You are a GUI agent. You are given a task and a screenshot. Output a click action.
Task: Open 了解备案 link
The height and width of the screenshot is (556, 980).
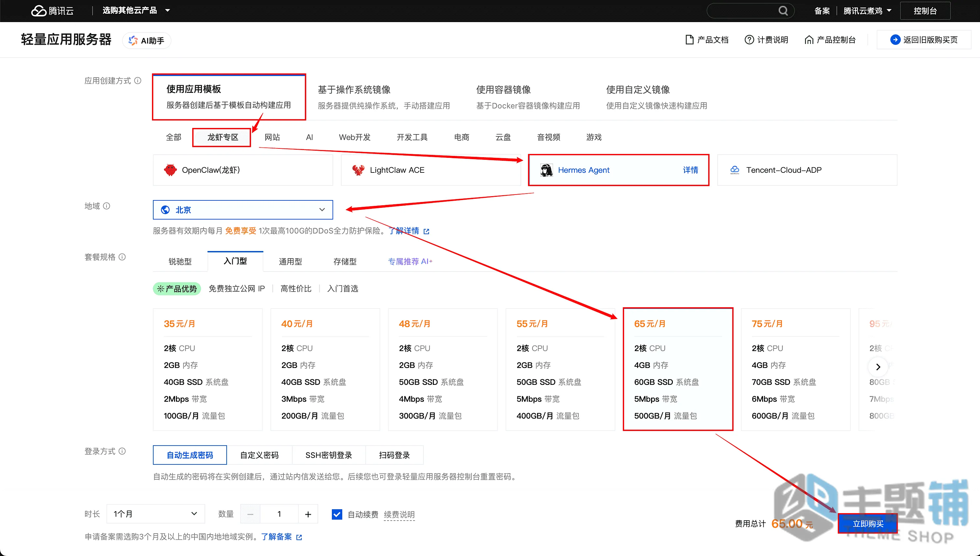[276, 537]
